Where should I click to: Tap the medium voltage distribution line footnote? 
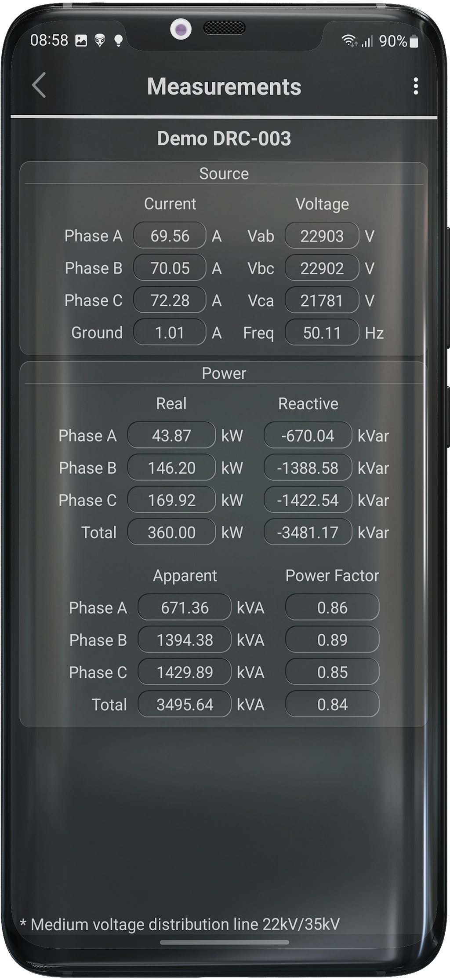pyautogui.click(x=180, y=924)
